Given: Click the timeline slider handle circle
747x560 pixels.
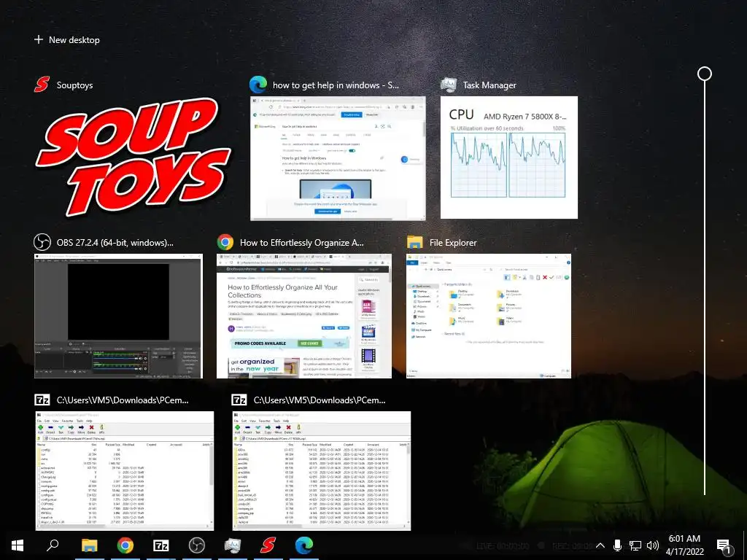Looking at the screenshot, I should click(x=705, y=74).
